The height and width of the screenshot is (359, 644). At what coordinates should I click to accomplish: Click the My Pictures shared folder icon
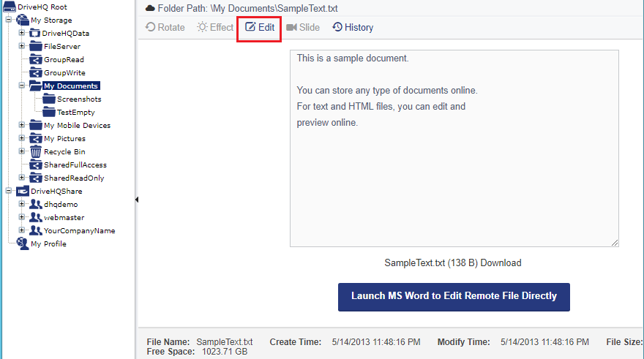36,138
